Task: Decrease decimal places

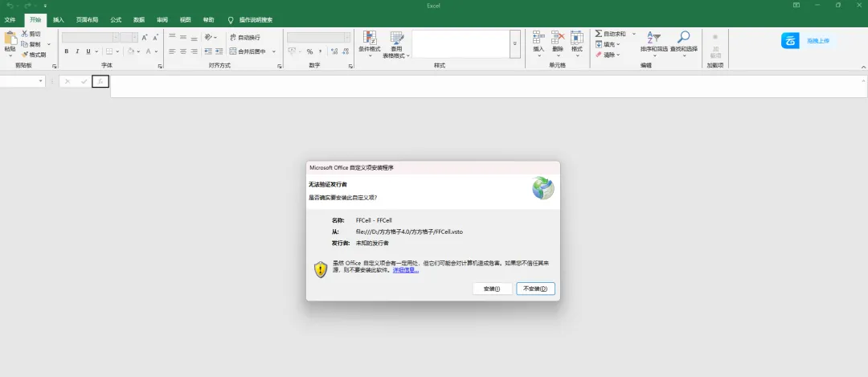Action: coord(345,51)
